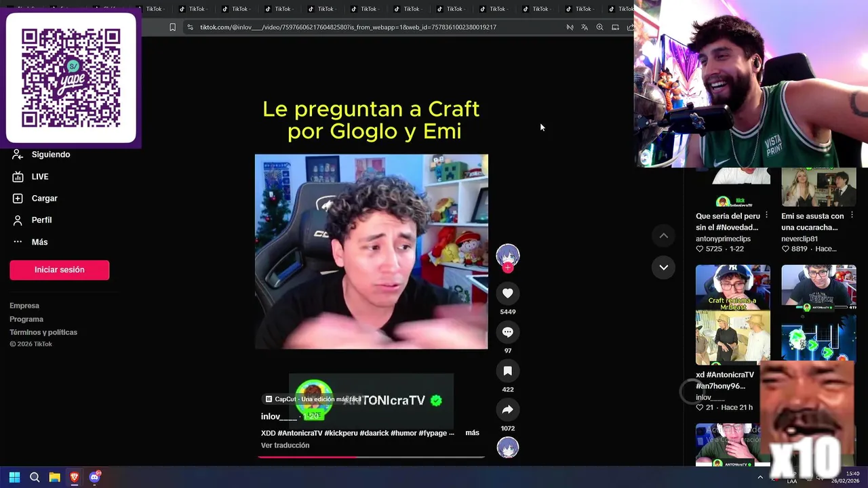
Task: Open File Explorer from taskbar
Action: [54, 477]
